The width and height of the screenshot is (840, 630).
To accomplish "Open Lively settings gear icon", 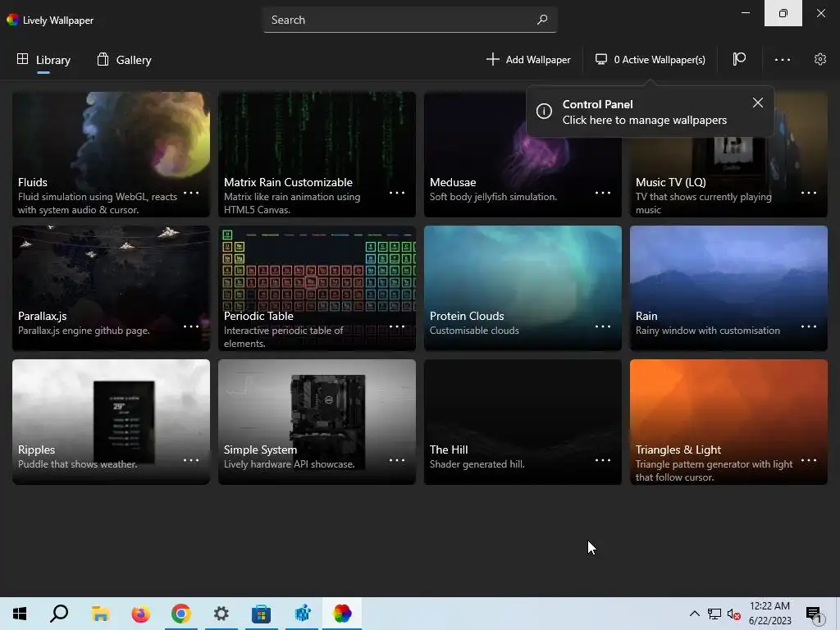I will tap(820, 59).
